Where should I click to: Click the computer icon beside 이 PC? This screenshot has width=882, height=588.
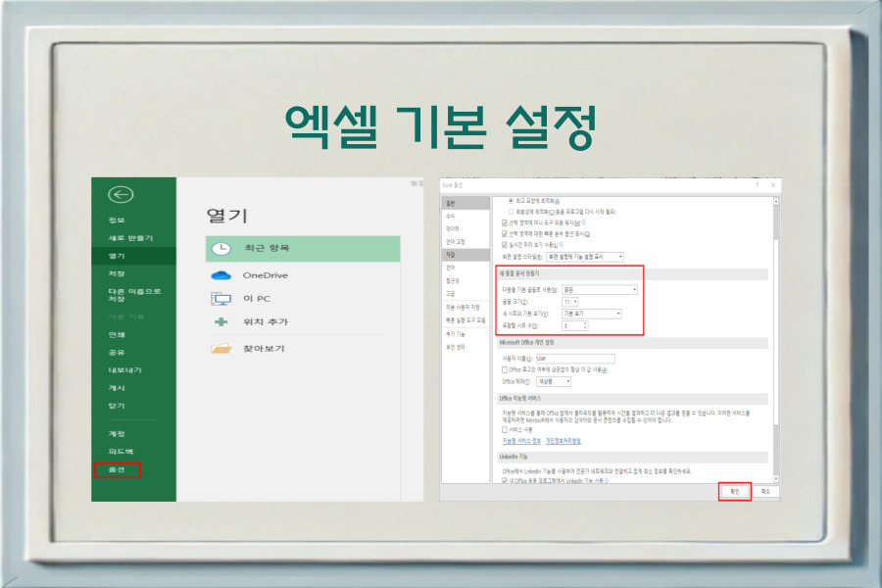[x=221, y=299]
